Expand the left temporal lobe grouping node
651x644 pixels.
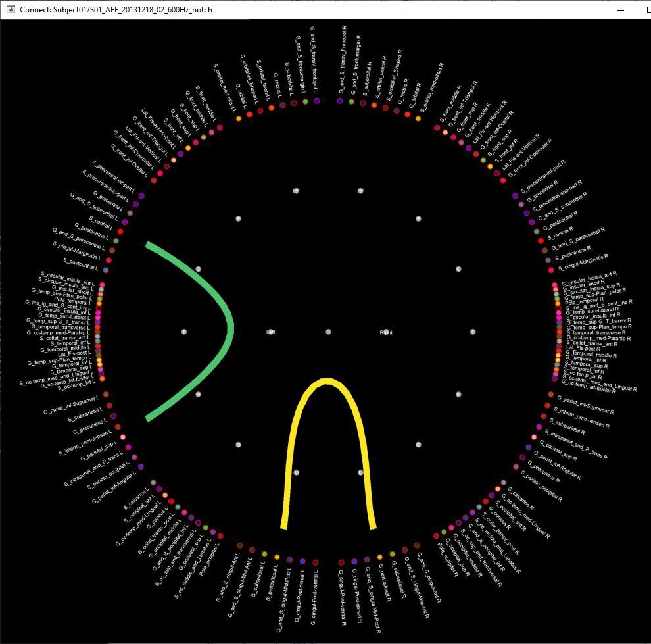pos(183,332)
